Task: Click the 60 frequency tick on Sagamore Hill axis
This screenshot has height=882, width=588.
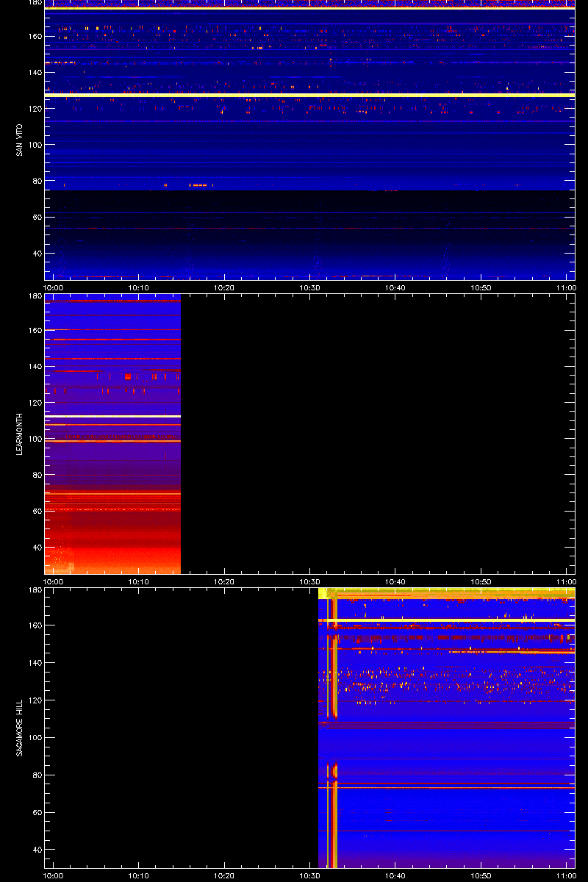Action: click(37, 812)
